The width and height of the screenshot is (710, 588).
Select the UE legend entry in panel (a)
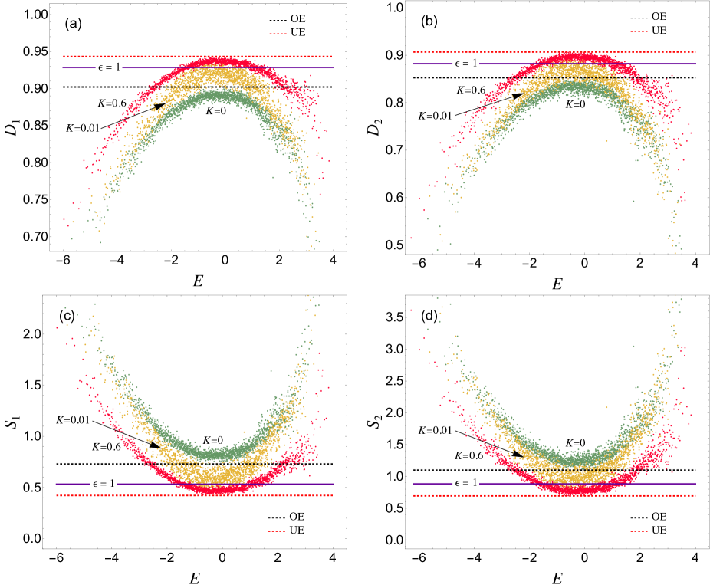[x=287, y=33]
